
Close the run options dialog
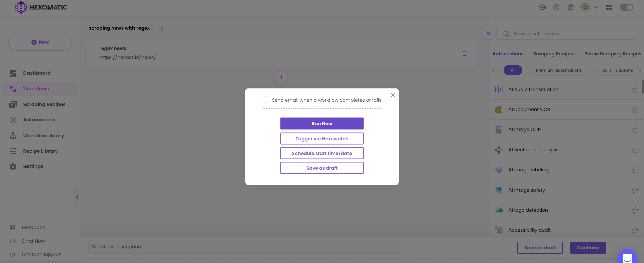tap(393, 95)
